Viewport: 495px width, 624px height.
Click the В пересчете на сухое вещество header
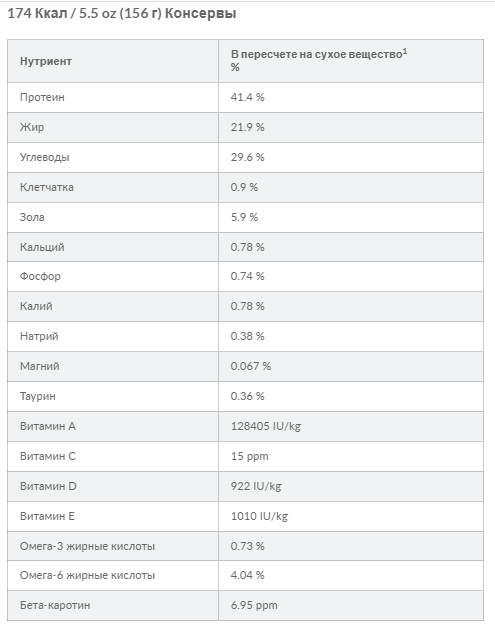(317, 54)
